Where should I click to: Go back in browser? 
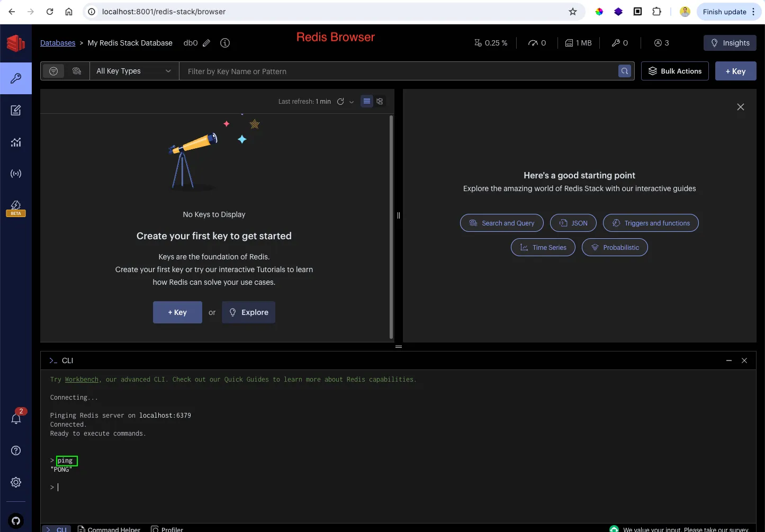12,12
